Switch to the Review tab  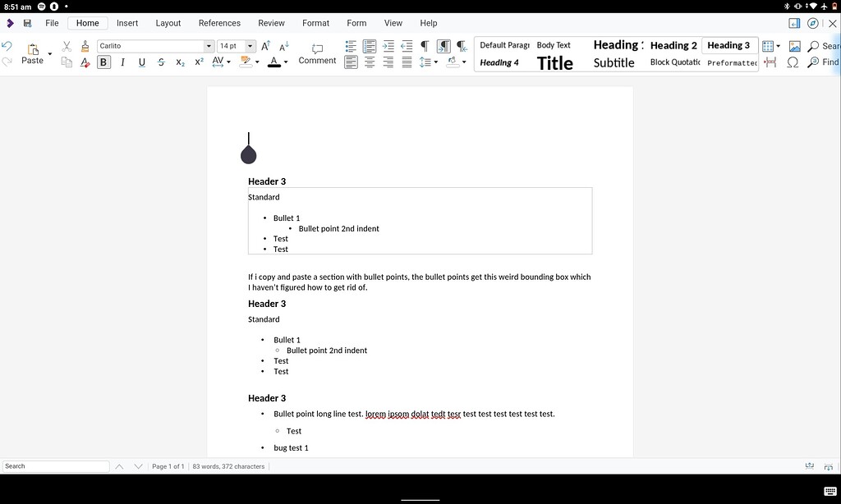[271, 23]
